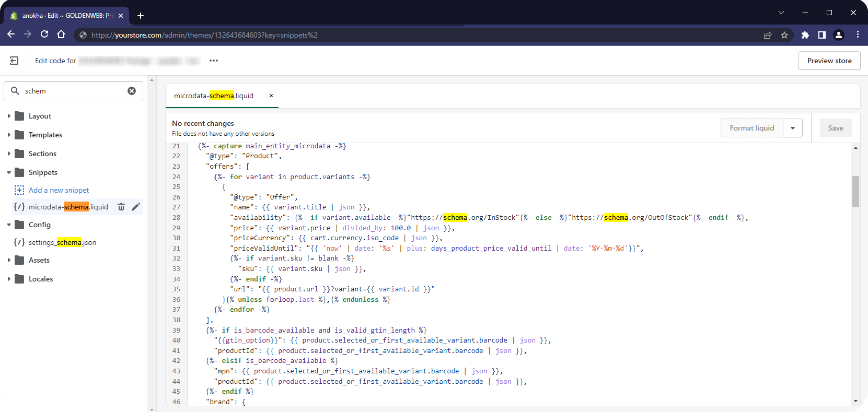Click the Shopify favicon on the browser tab
Viewport: 868px width, 412px height.
pos(14,16)
